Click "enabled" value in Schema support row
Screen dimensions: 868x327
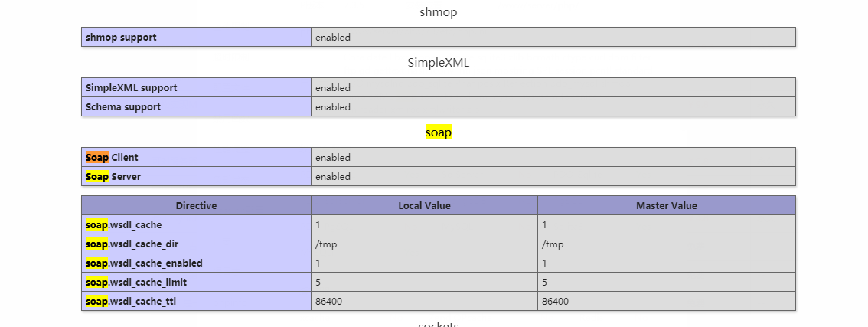coord(333,107)
